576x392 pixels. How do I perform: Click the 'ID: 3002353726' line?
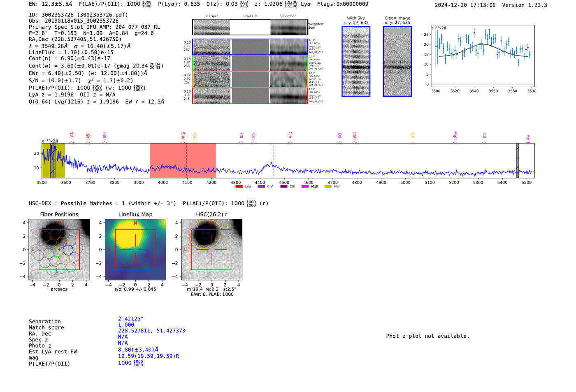pos(78,15)
